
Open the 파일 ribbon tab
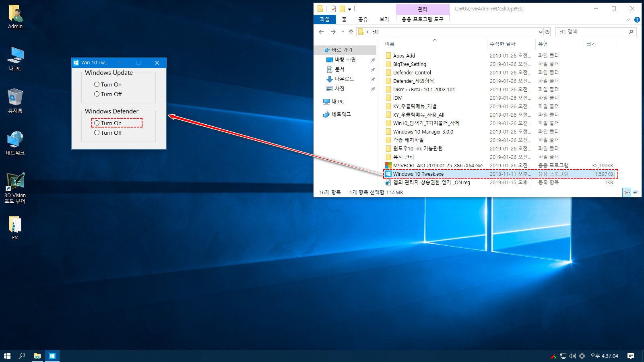325,19
